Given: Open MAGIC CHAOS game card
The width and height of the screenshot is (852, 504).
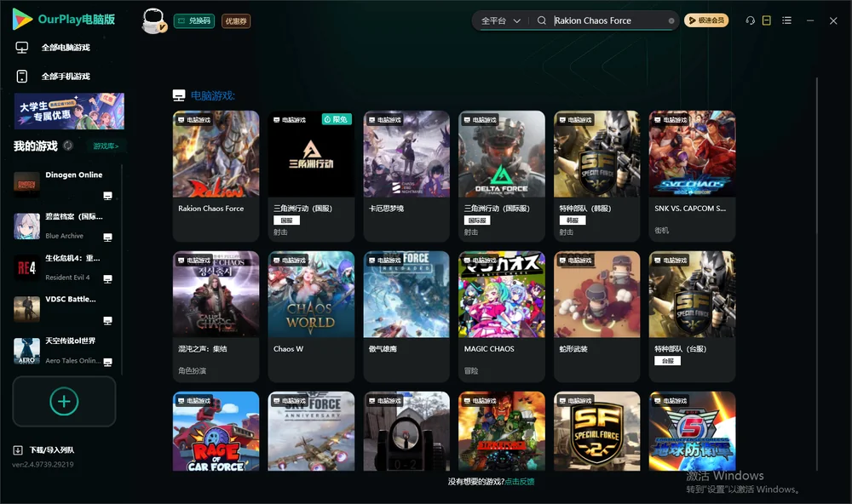Looking at the screenshot, I should (x=502, y=316).
